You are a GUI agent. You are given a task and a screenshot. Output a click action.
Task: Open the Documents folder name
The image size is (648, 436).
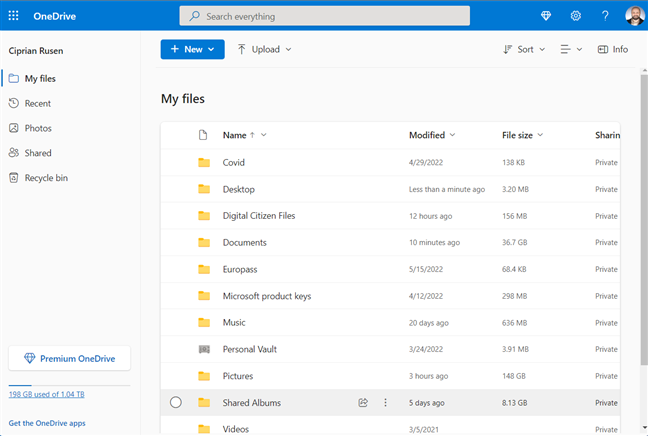(245, 243)
